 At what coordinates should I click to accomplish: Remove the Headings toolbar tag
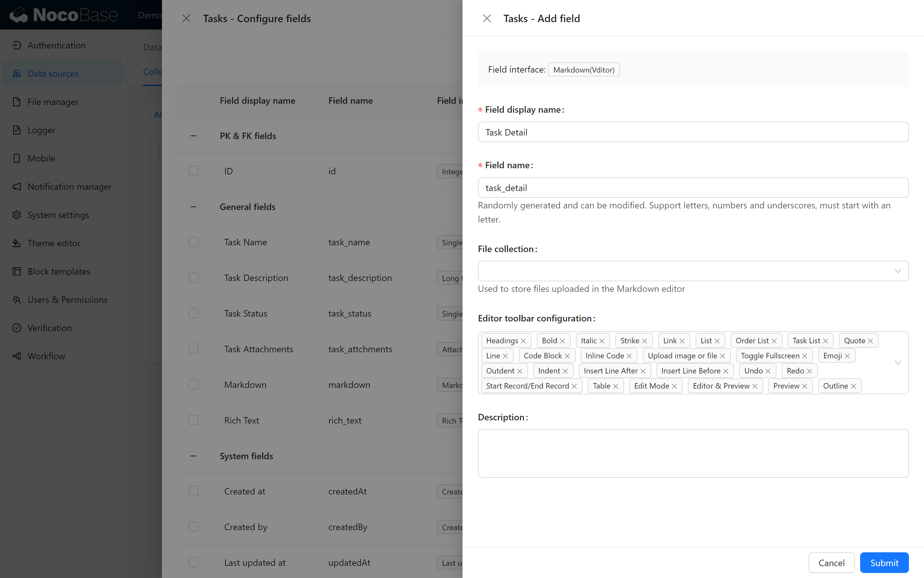pos(523,341)
